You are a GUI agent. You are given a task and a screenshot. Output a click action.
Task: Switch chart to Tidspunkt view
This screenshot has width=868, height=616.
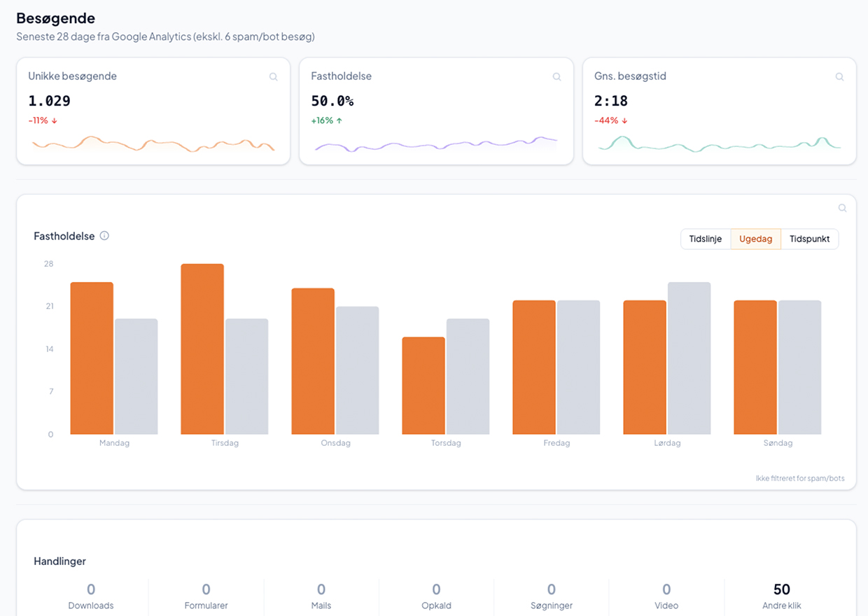(x=809, y=239)
